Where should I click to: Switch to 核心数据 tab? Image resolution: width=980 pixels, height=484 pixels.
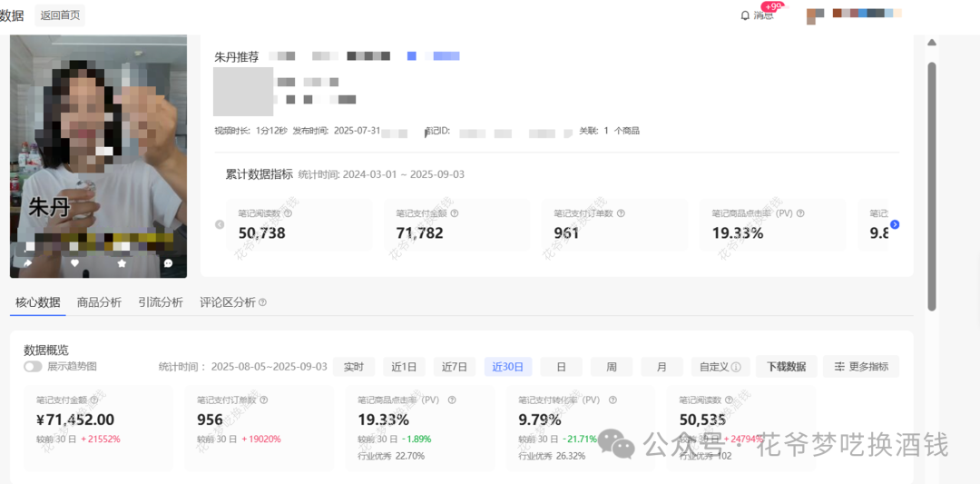click(x=38, y=302)
